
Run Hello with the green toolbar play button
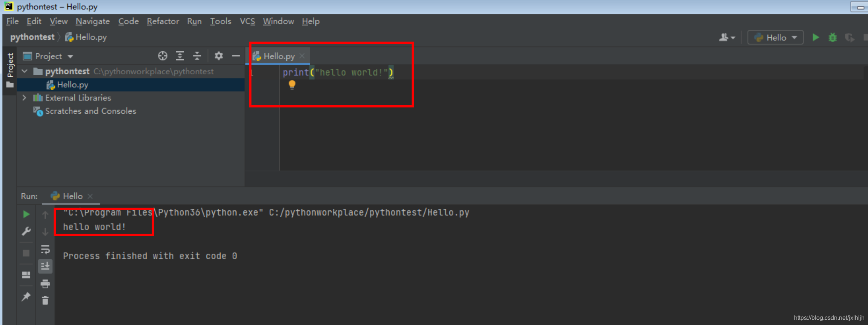(816, 37)
